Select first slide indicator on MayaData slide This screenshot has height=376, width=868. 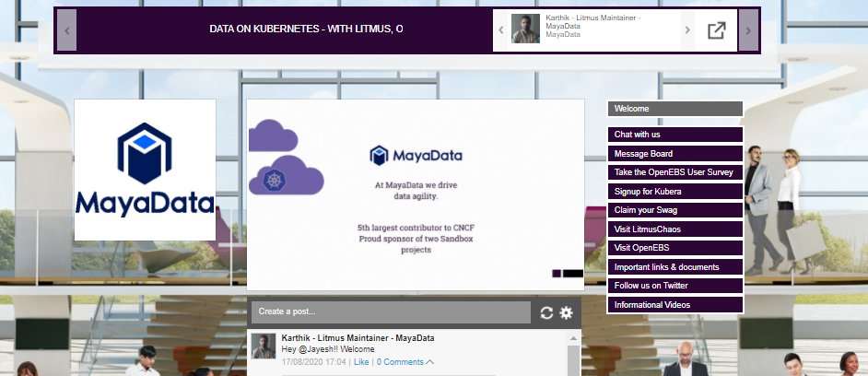tap(557, 274)
